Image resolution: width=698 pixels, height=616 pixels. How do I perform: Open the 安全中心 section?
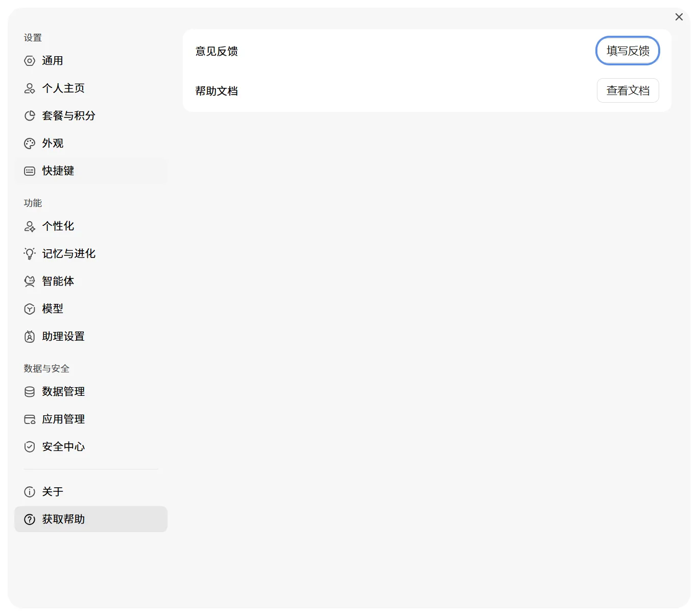91,447
